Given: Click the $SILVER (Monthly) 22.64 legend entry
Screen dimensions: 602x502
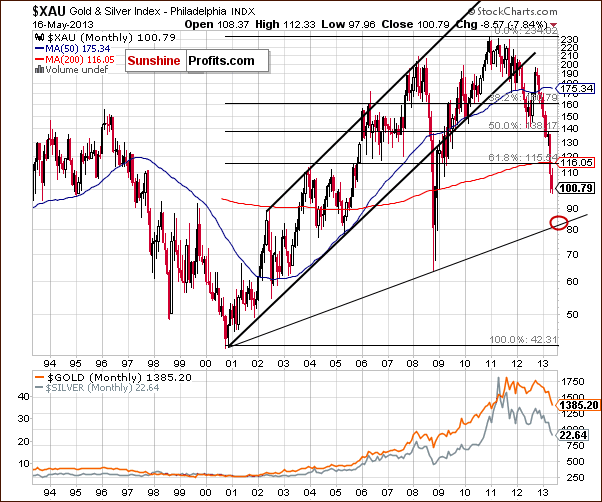Looking at the screenshot, I should (x=103, y=388).
